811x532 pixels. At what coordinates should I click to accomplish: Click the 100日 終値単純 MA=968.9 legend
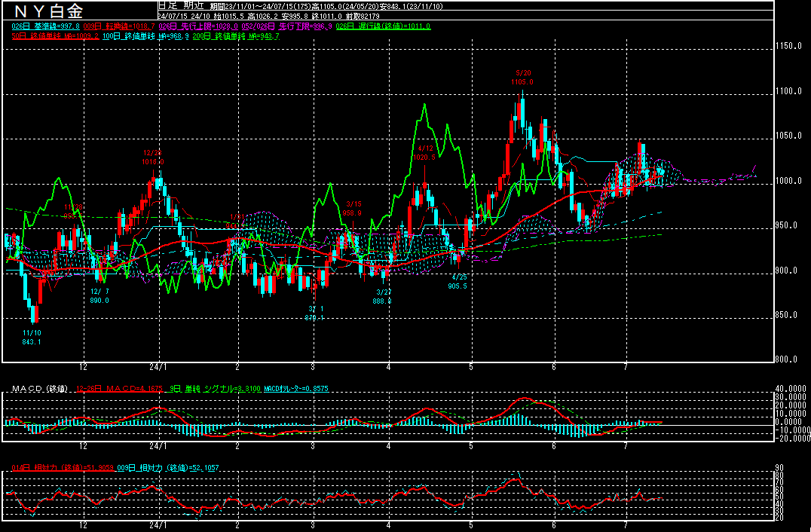(145, 36)
